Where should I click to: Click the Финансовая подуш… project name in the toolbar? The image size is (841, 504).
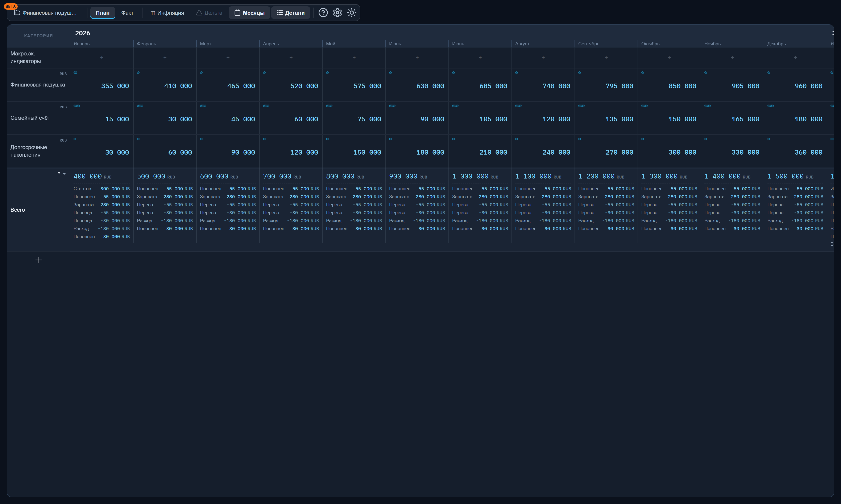click(x=50, y=13)
